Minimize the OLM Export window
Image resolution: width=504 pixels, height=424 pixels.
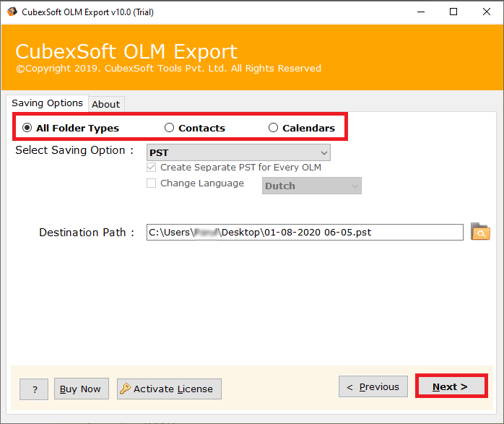pos(421,12)
